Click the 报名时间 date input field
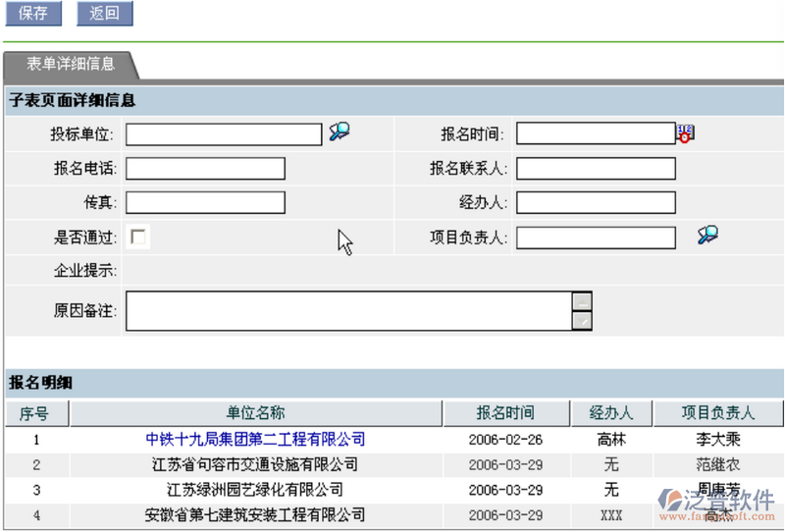This screenshot has width=785, height=532. click(596, 133)
